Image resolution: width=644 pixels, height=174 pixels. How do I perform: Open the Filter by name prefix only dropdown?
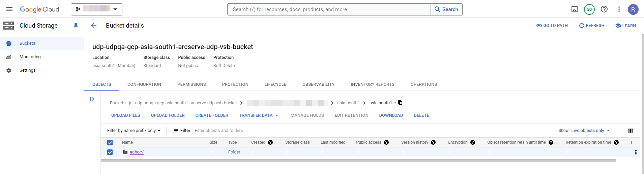[x=134, y=131]
